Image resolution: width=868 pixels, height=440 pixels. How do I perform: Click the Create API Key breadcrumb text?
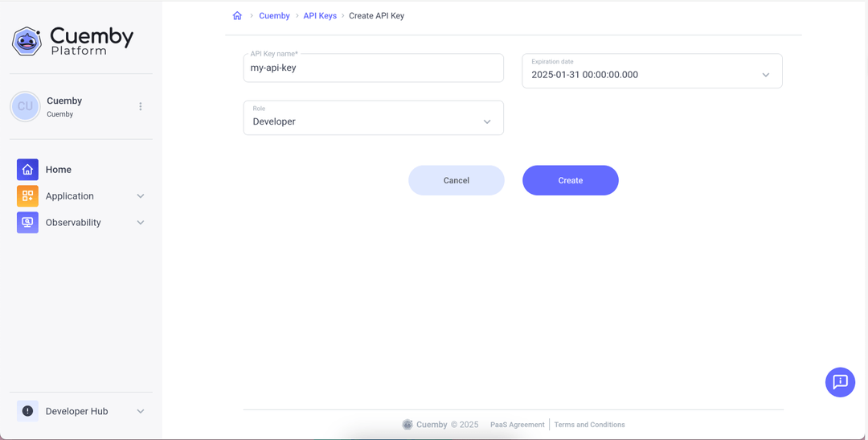coord(376,15)
